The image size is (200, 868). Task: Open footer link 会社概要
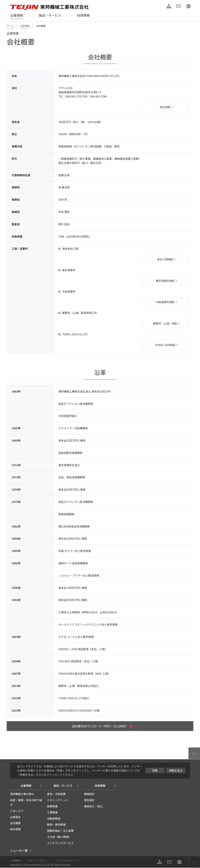click(x=15, y=823)
